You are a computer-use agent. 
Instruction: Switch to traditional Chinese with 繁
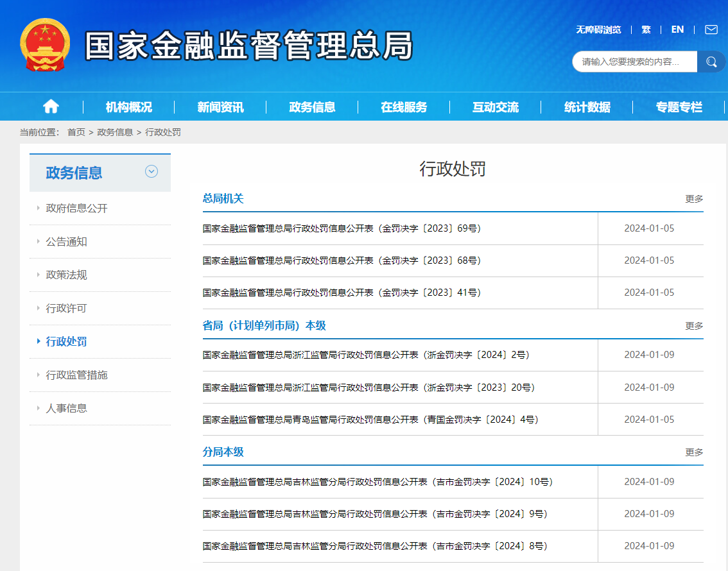click(646, 30)
